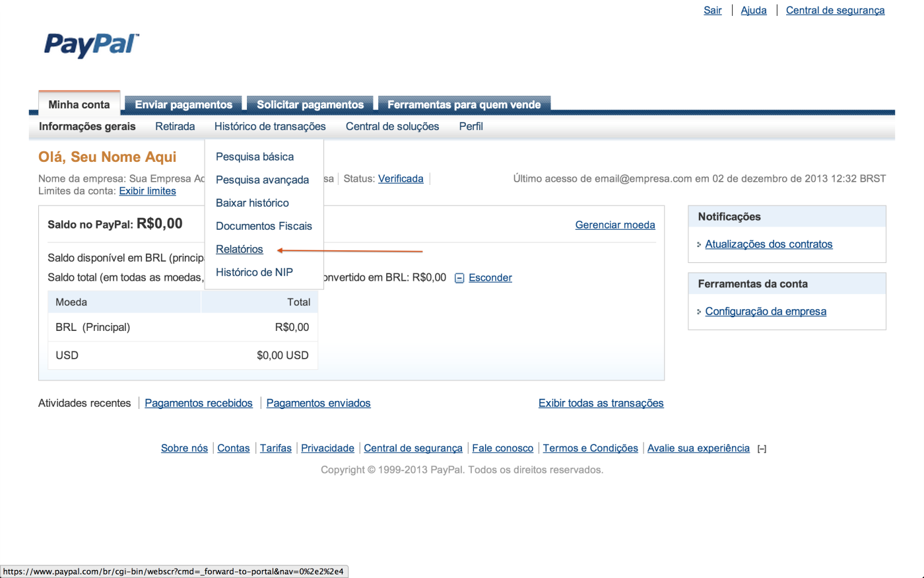Image resolution: width=924 pixels, height=578 pixels.
Task: Open Termos e Condições link
Action: pos(591,448)
